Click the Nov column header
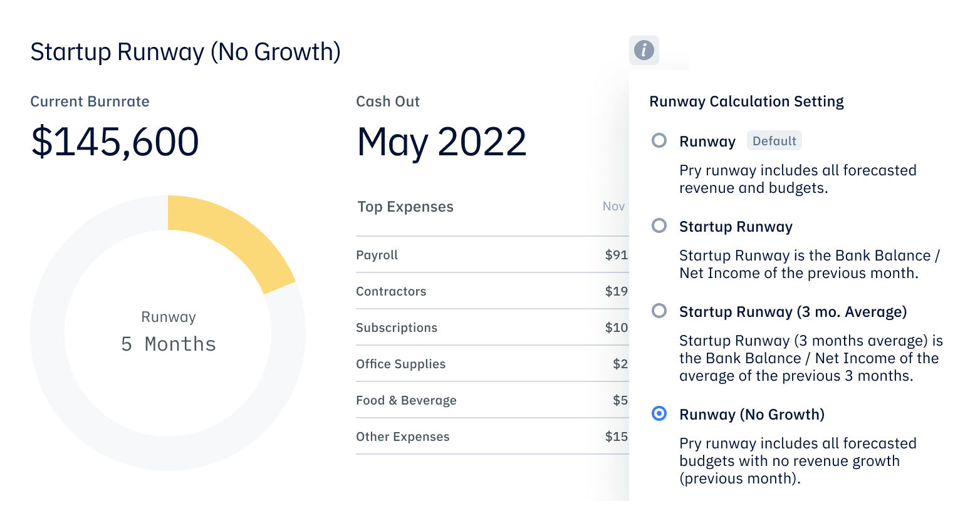Viewport: 980px width, 506px height. point(613,207)
